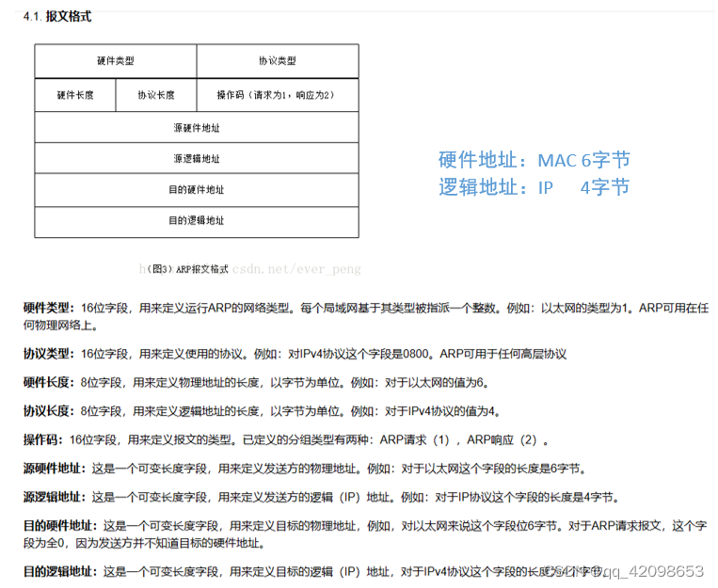Click the caption '(图3) ARP报文格式'
The width and height of the screenshot is (718, 588).
pyautogui.click(x=187, y=269)
